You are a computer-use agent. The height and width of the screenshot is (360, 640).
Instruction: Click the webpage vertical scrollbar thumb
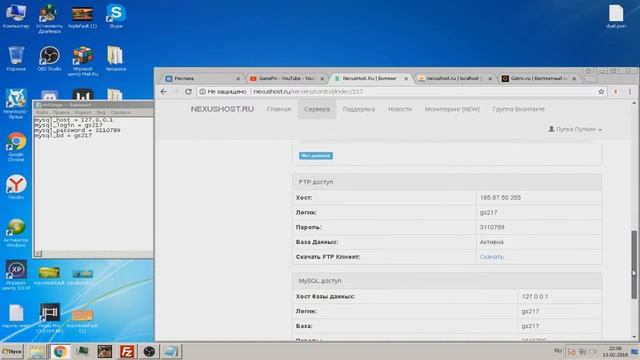634,264
